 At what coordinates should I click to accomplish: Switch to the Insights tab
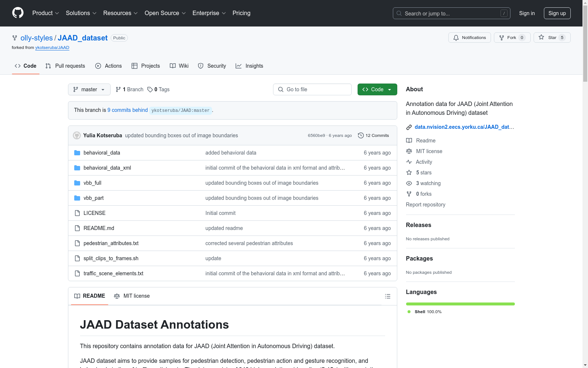(x=250, y=66)
